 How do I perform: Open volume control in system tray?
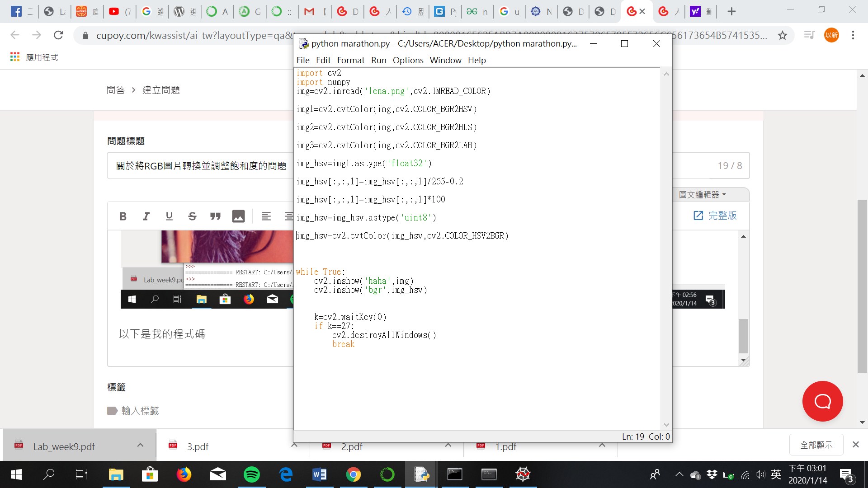point(760,474)
